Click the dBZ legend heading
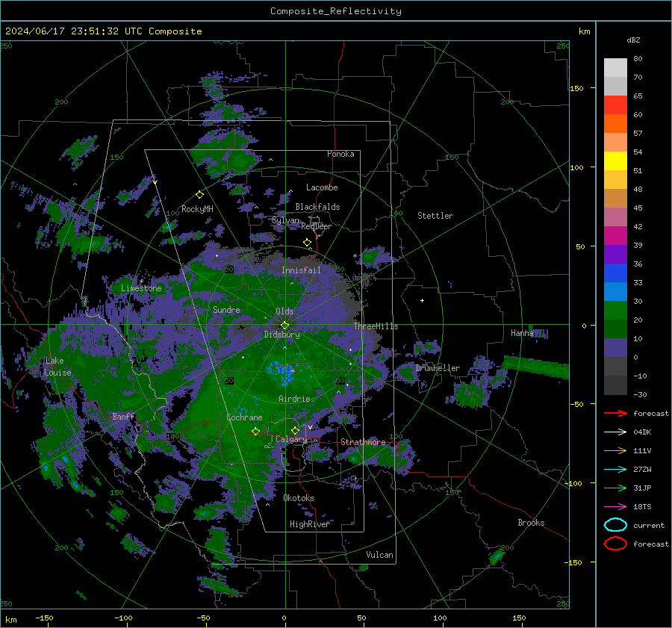 (x=633, y=40)
